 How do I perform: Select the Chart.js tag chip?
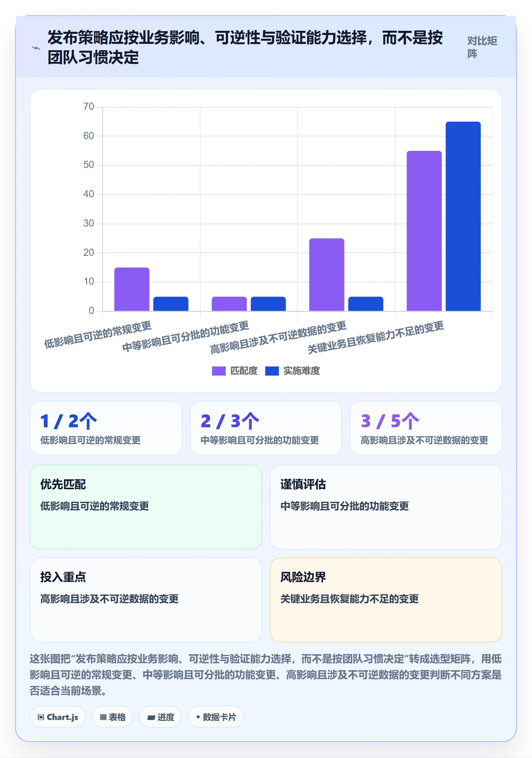point(58,717)
